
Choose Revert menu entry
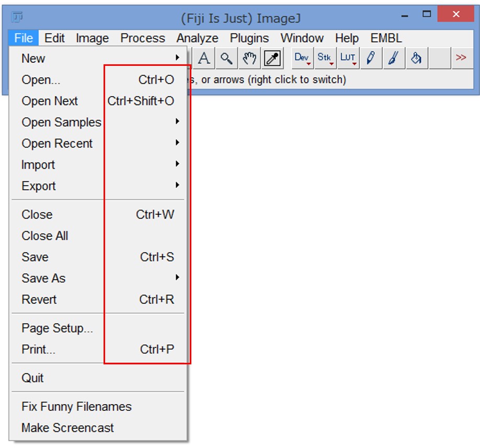[x=98, y=300]
